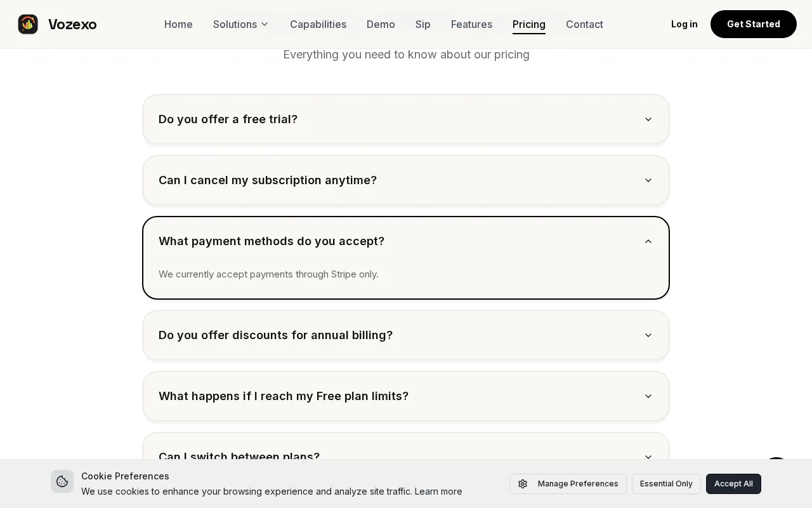Expand the switch between plans question
This screenshot has width=812, height=508.
[406, 447]
